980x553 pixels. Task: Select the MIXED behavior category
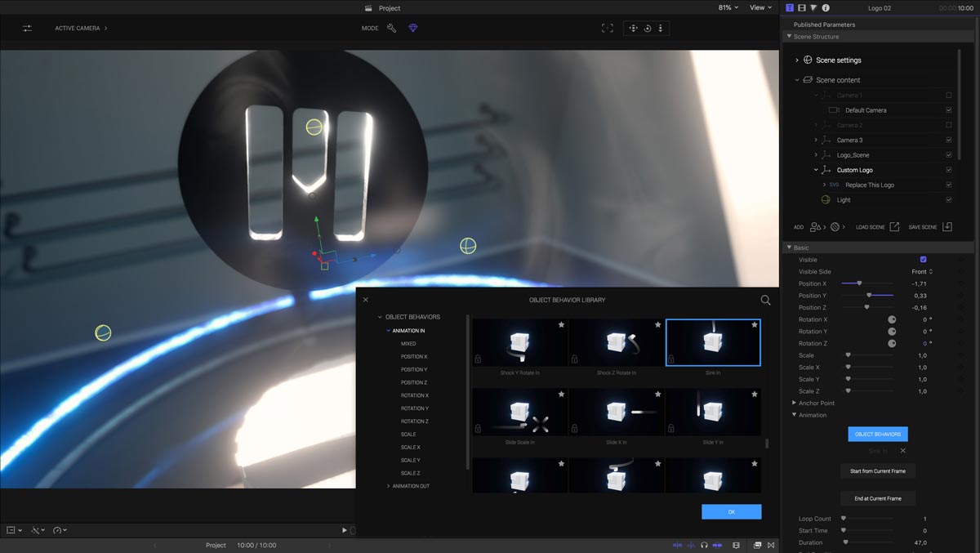point(408,344)
